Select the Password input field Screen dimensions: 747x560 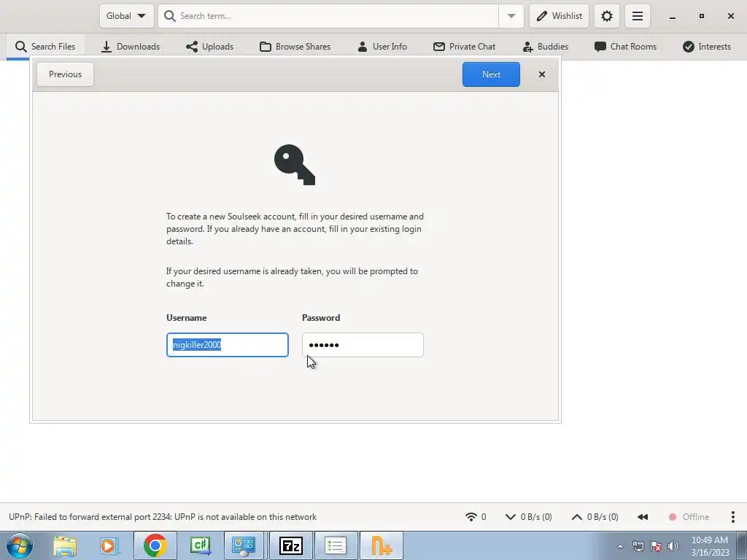tap(363, 345)
